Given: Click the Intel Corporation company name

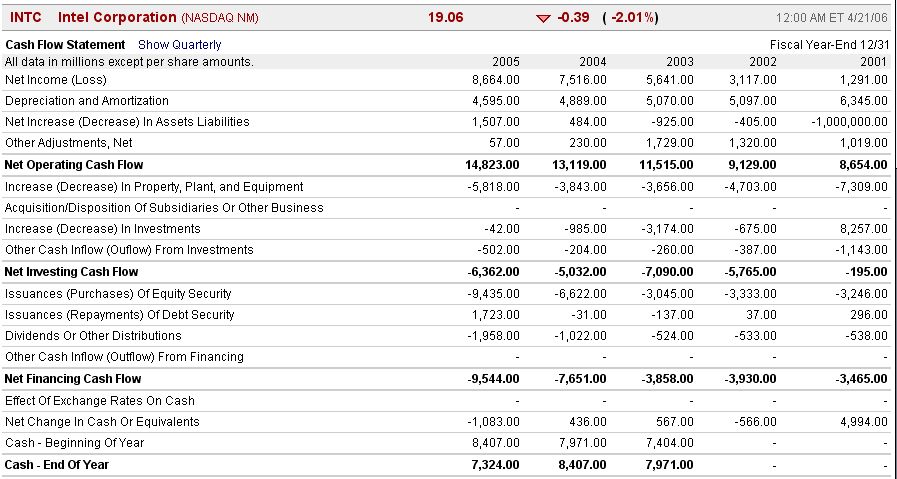Looking at the screenshot, I should (x=117, y=18).
